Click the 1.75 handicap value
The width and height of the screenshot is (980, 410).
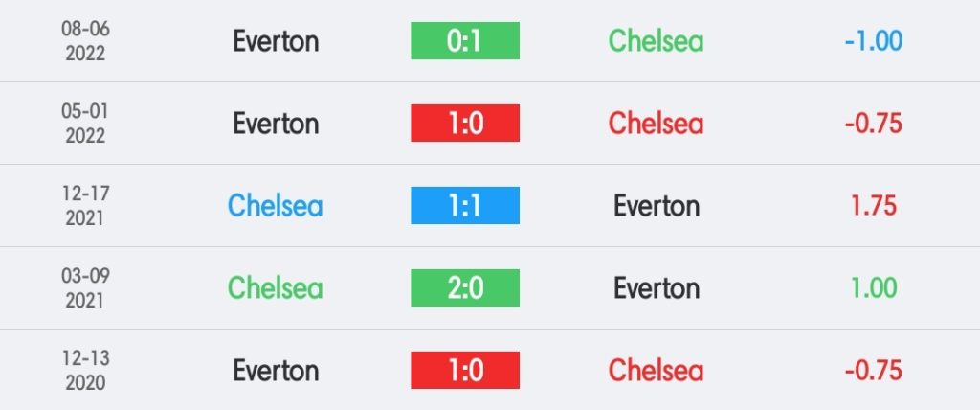874,206
